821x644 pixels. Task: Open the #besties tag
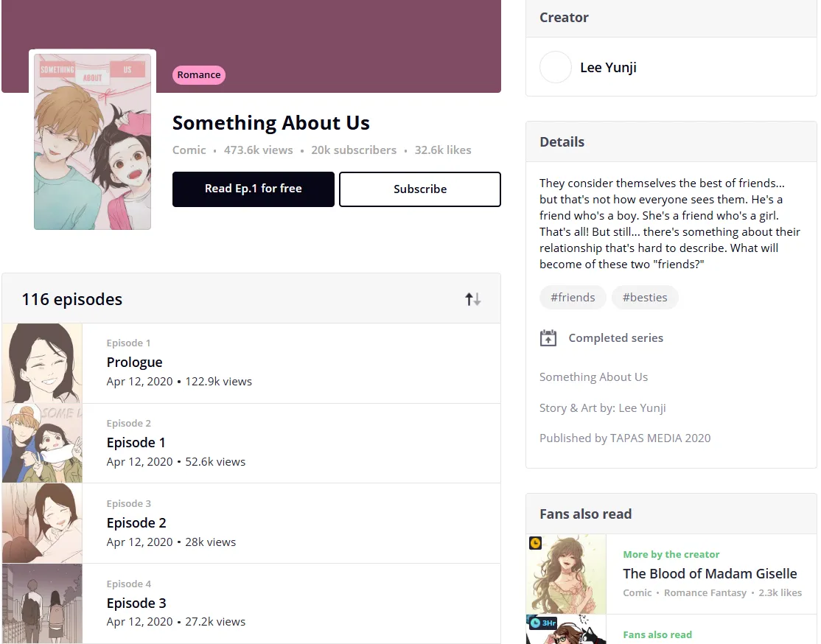click(645, 298)
